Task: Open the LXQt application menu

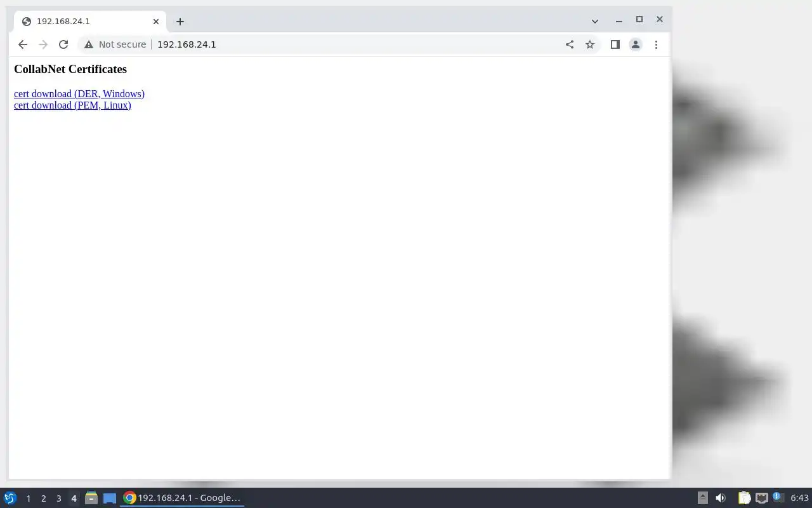Action: tap(10, 498)
